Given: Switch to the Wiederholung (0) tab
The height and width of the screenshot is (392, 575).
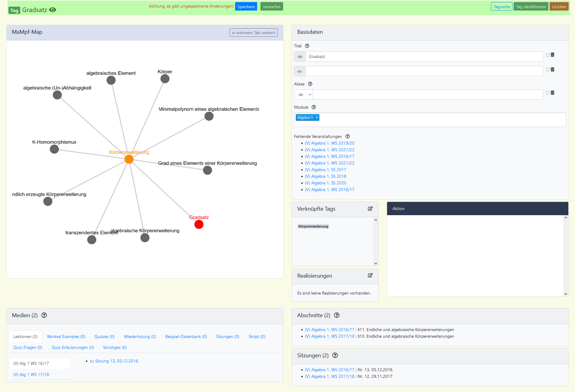Looking at the screenshot, I should tap(140, 336).
